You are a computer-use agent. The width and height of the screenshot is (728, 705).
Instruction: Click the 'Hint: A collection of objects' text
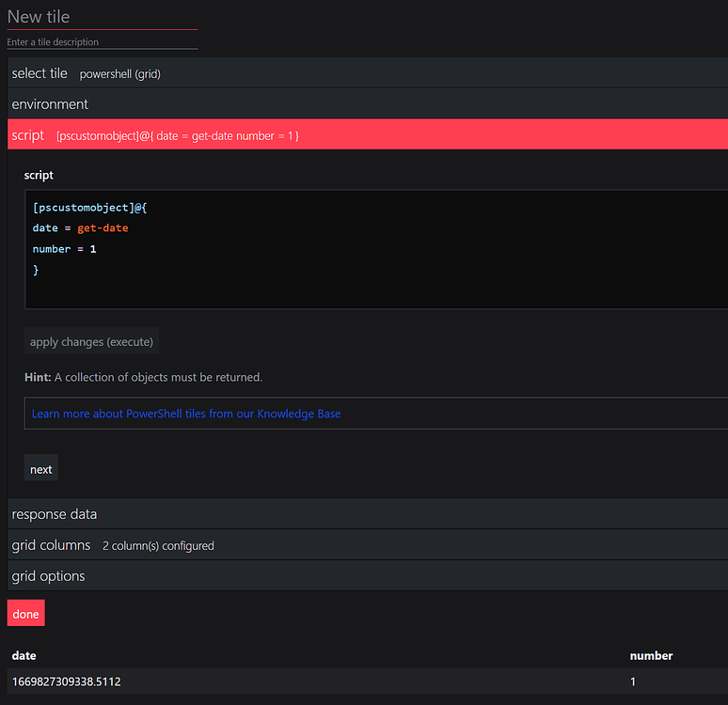point(144,377)
